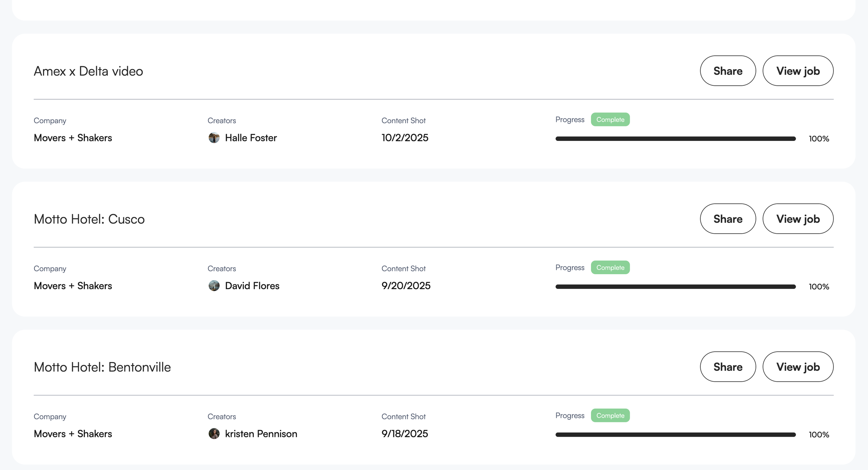Share the Amex x Delta video job
Screen dimensions: 868x470
click(x=728, y=71)
